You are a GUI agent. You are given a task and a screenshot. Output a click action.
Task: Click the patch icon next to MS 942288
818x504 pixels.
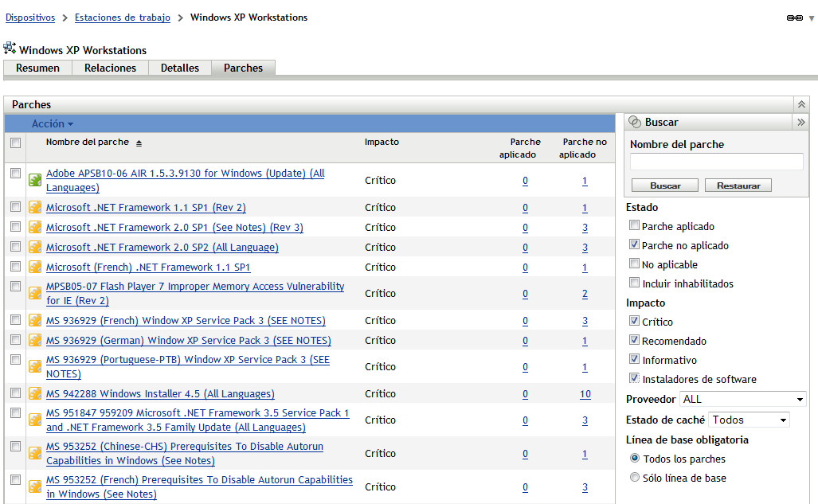click(33, 393)
